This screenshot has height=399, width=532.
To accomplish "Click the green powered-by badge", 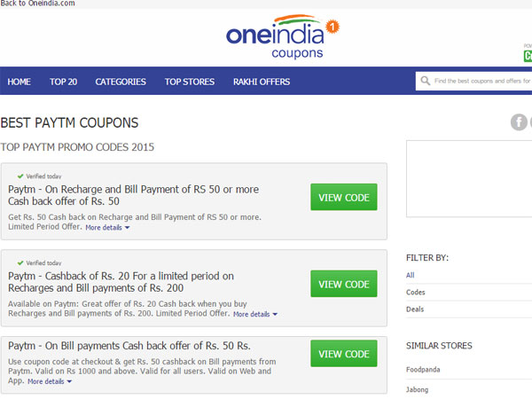I will coord(528,55).
